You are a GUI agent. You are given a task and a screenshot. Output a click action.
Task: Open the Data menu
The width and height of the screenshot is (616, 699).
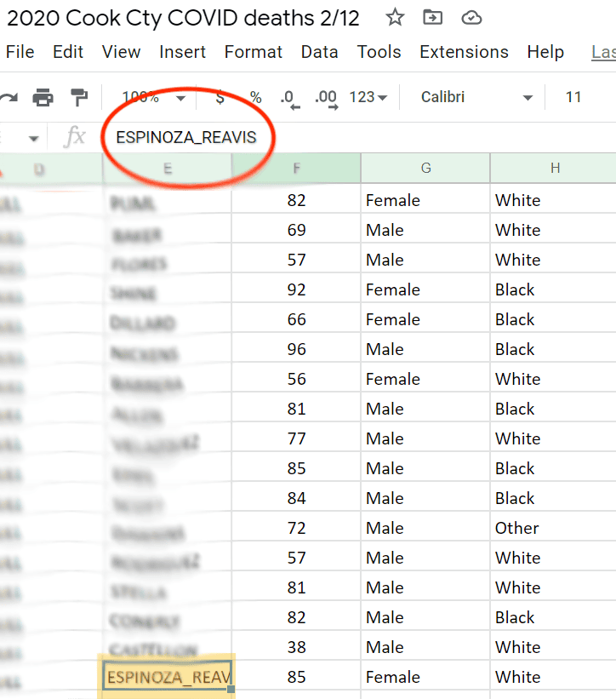click(319, 52)
